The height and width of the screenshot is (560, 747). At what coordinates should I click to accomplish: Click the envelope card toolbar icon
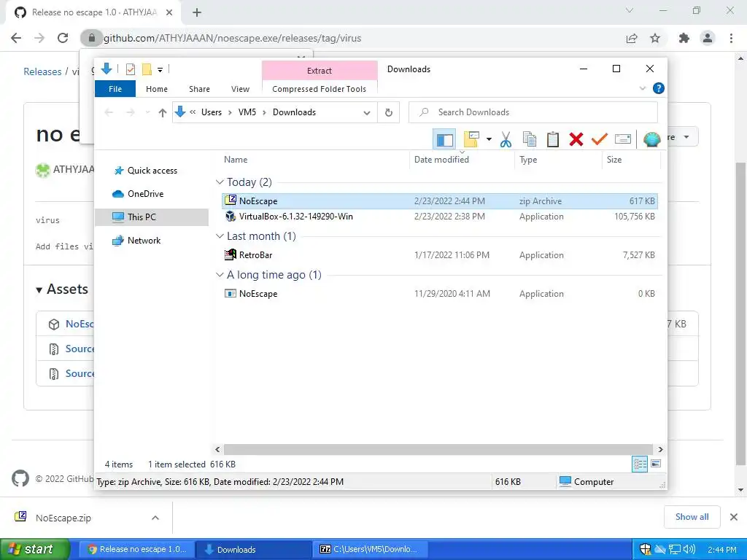[x=623, y=139]
